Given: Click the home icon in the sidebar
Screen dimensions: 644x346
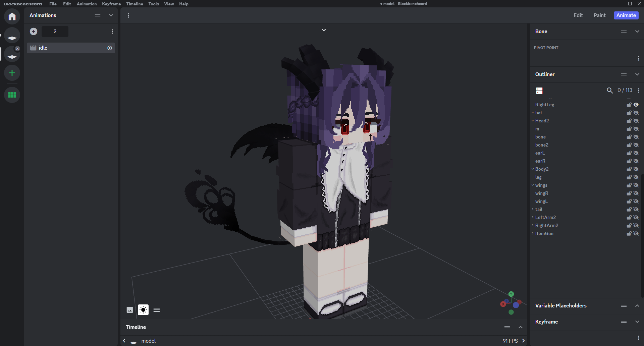Looking at the screenshot, I should (x=12, y=16).
